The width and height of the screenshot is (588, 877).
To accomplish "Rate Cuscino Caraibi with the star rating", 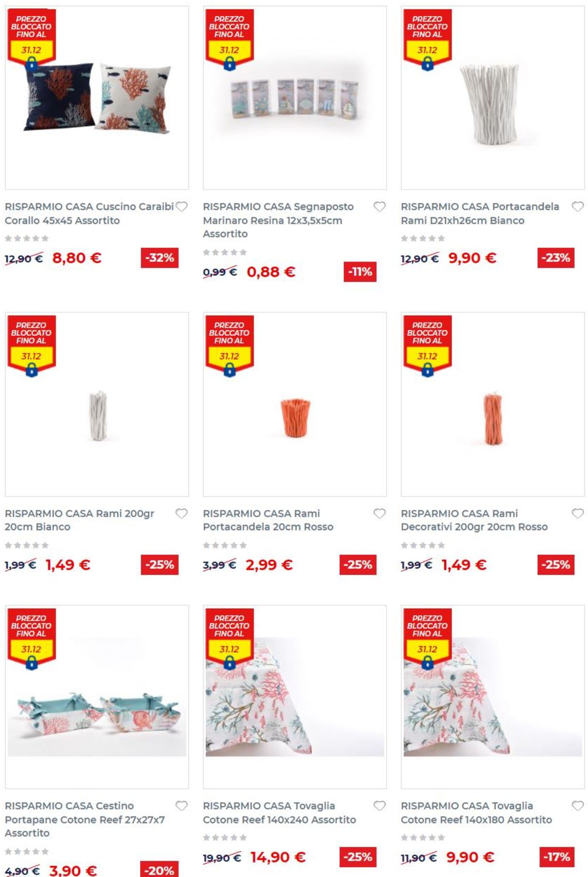I will [27, 239].
